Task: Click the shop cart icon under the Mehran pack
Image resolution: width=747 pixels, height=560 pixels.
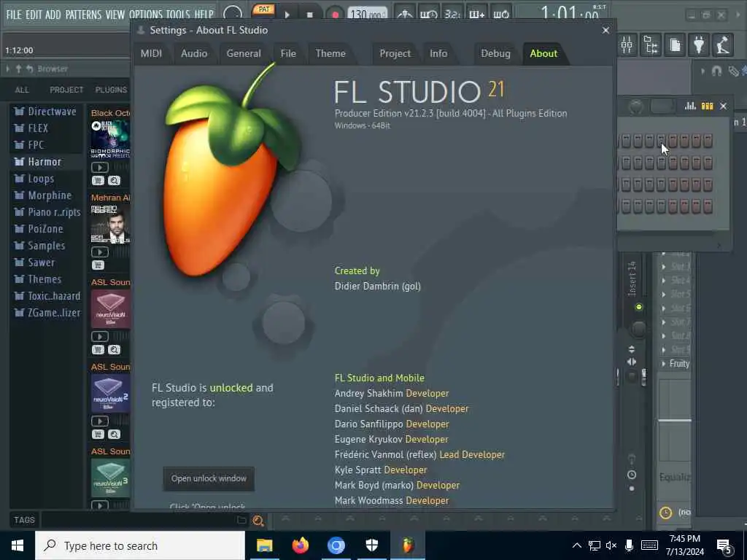Action: click(x=98, y=265)
